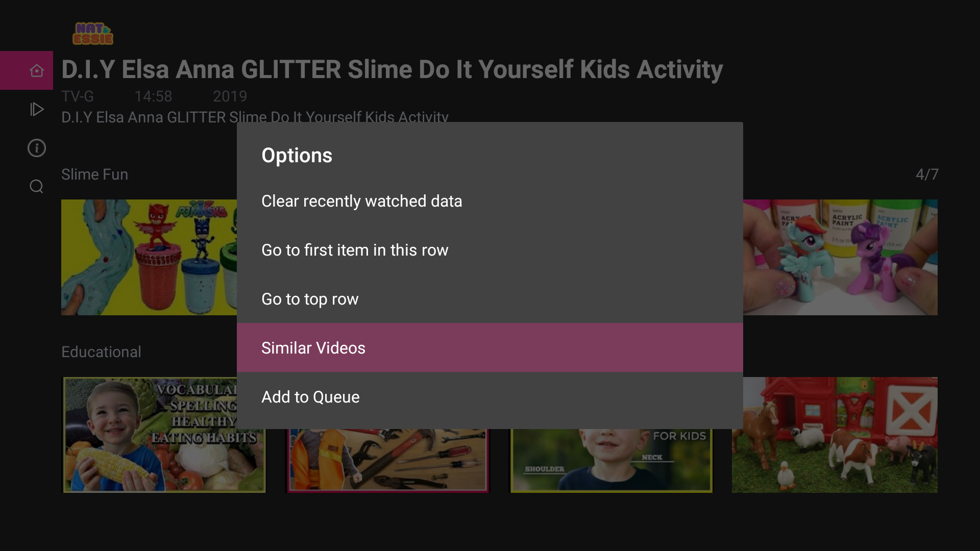Open the vocabulary spelling healthy eating video
Screen dimensions: 980x551
coord(164,435)
